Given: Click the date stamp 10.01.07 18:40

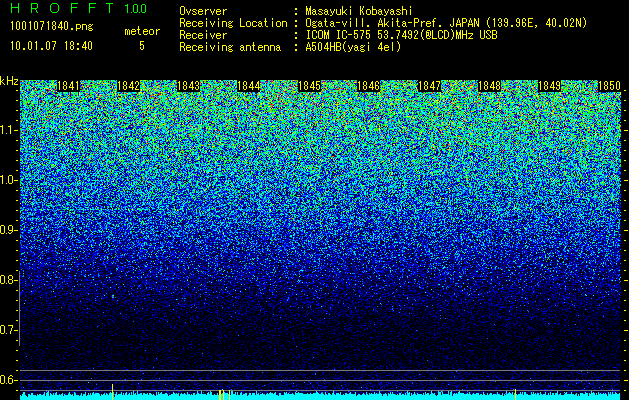Looking at the screenshot, I should (51, 46).
